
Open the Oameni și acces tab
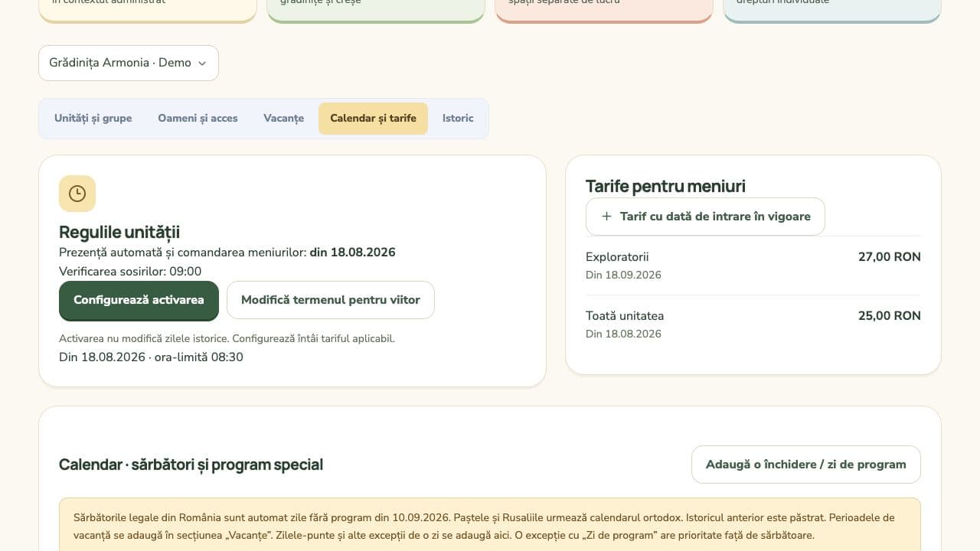pyautogui.click(x=198, y=119)
